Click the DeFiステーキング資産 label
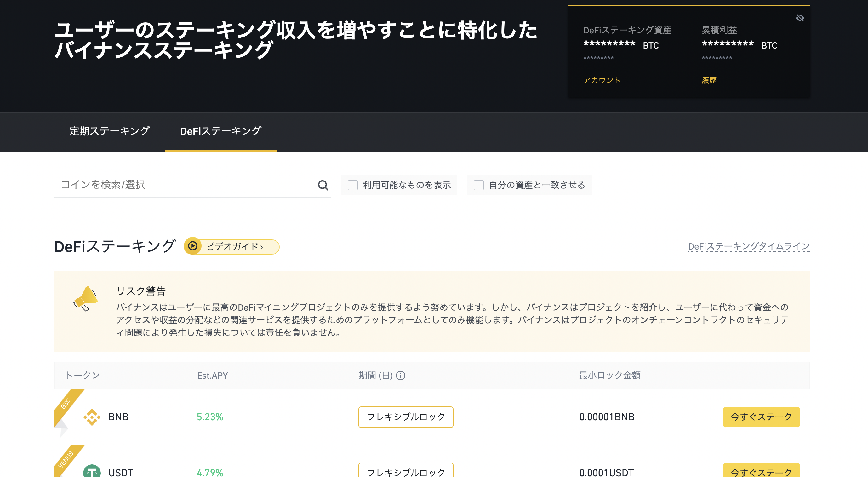This screenshot has width=868, height=477. pyautogui.click(x=627, y=30)
